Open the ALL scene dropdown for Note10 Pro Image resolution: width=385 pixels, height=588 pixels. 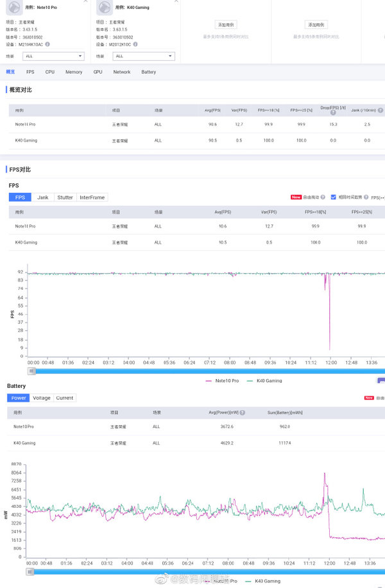pyautogui.click(x=53, y=56)
